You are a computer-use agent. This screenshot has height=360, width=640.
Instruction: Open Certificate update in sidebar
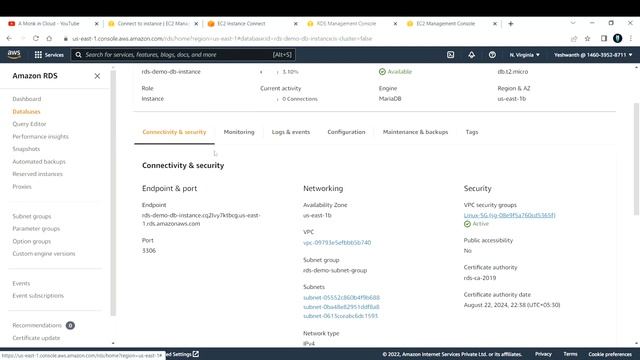coord(36,338)
